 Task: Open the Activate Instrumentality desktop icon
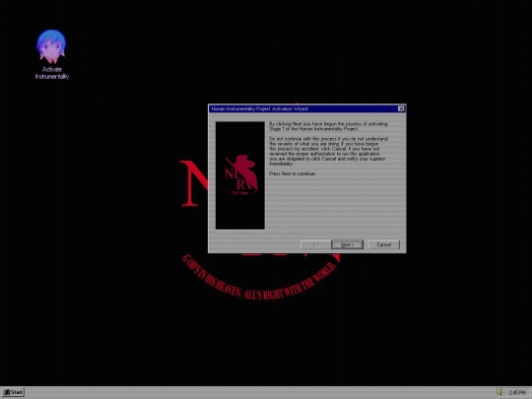pos(52,54)
